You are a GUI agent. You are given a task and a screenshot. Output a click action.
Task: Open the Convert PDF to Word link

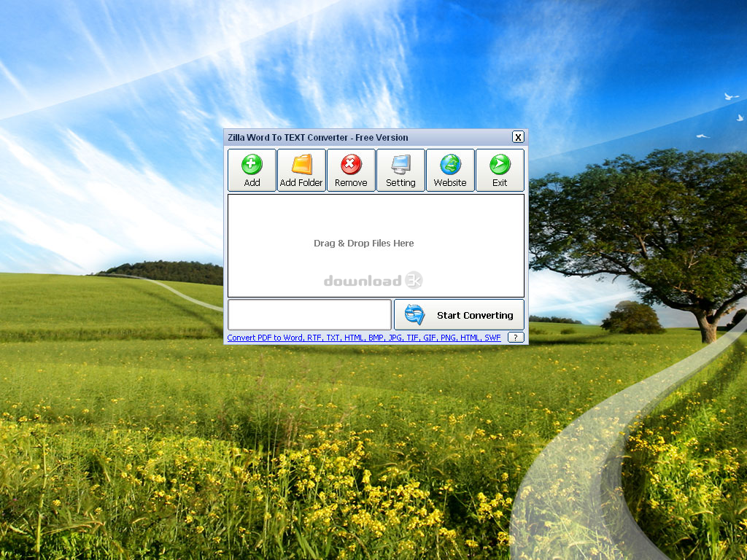(364, 338)
